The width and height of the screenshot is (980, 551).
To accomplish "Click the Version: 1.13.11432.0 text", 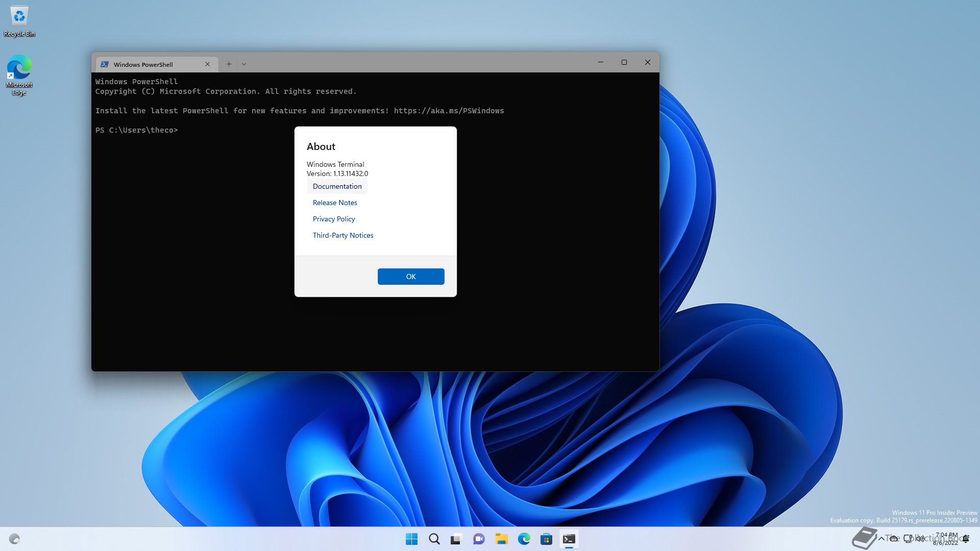I will 337,173.
